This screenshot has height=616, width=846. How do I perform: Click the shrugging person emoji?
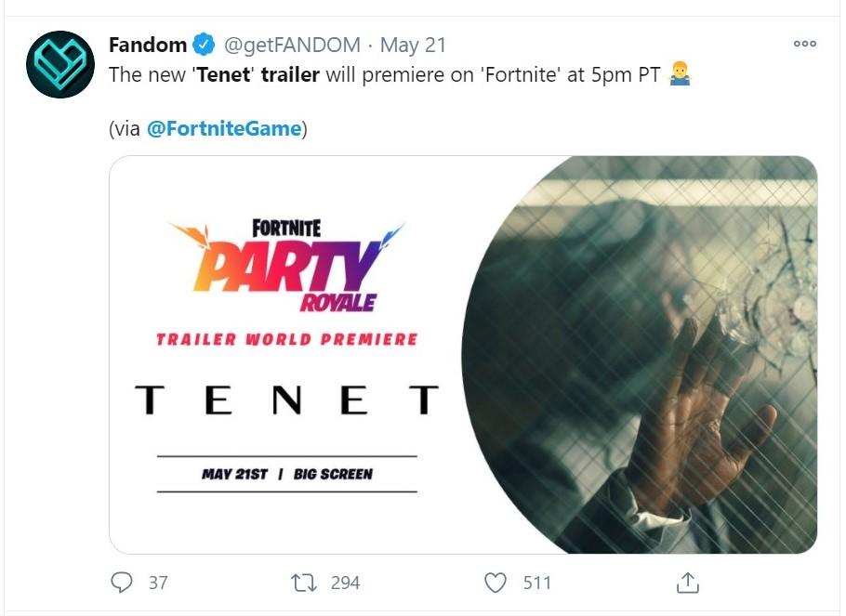pos(679,74)
